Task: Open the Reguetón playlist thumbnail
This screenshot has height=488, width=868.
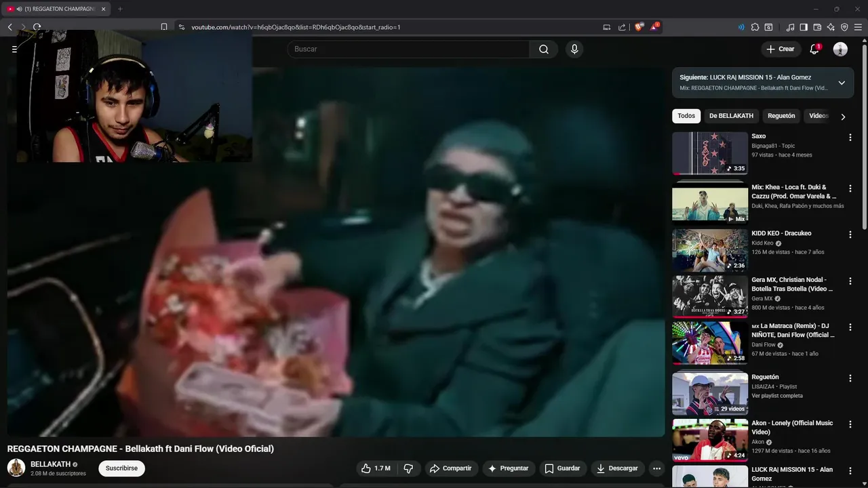Action: click(710, 394)
